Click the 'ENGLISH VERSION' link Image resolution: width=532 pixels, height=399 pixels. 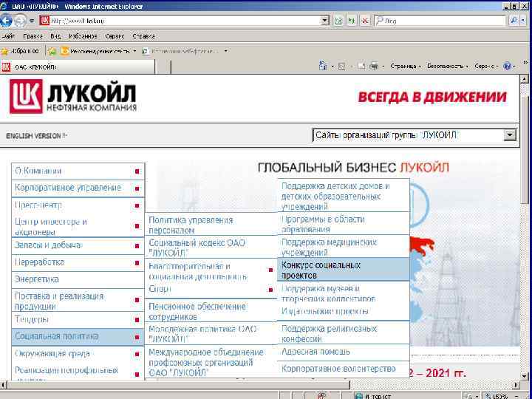36,136
